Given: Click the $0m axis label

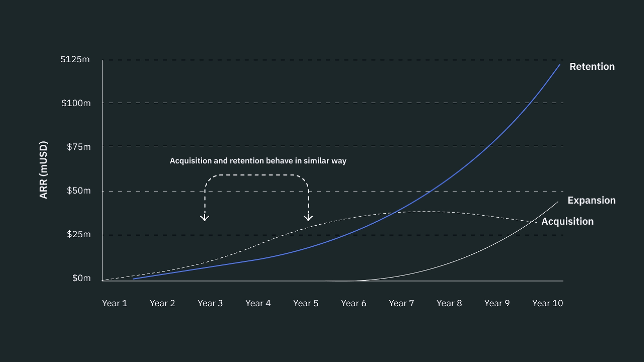Looking at the screenshot, I should [82, 278].
